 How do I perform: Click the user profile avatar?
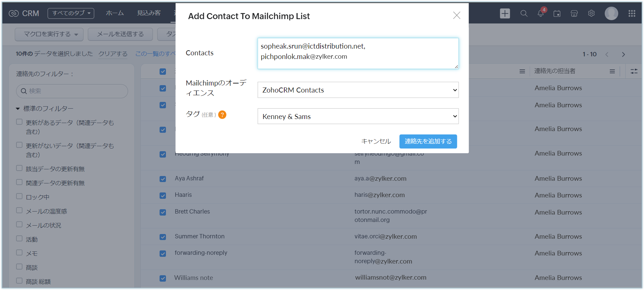click(x=611, y=13)
